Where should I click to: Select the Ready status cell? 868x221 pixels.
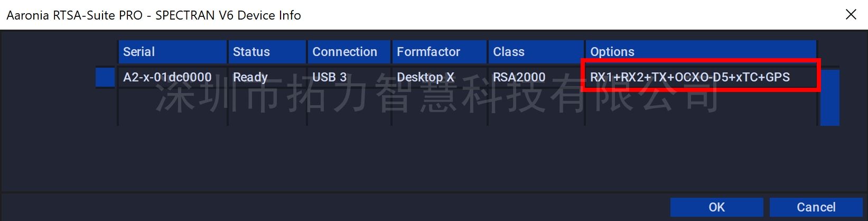[x=267, y=77]
